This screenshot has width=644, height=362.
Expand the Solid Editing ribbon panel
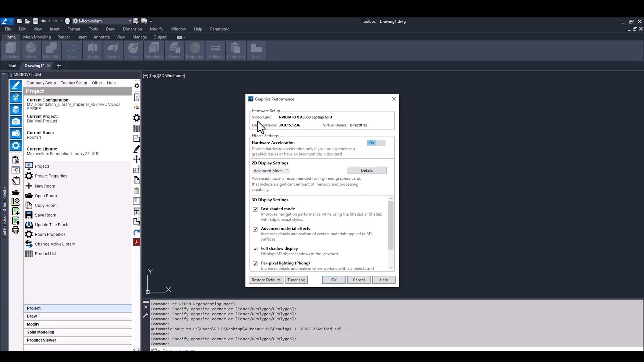[51, 50]
